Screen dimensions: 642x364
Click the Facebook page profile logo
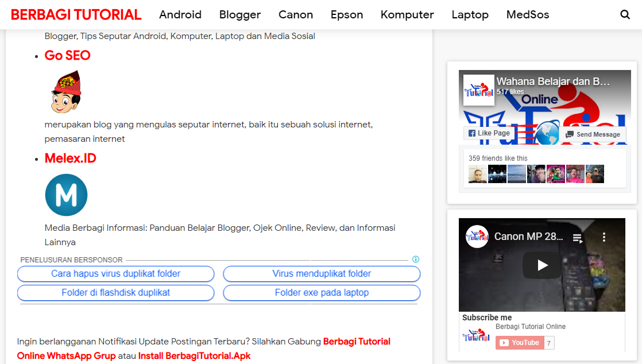tap(479, 90)
